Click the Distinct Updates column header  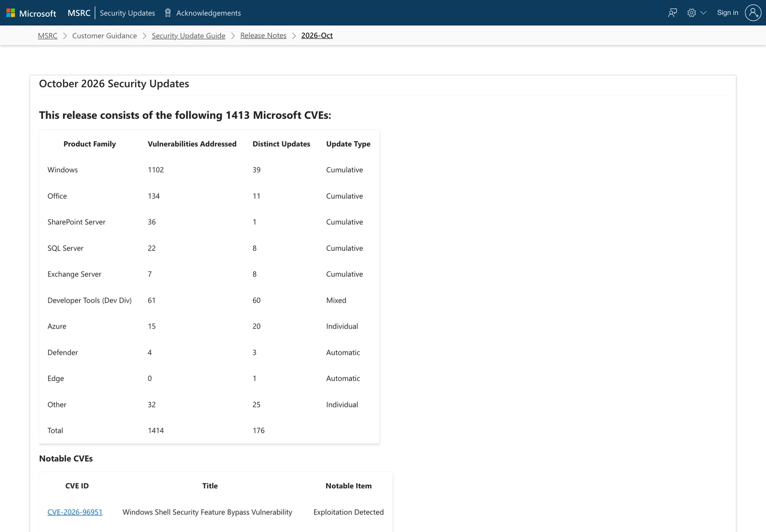[x=281, y=144]
